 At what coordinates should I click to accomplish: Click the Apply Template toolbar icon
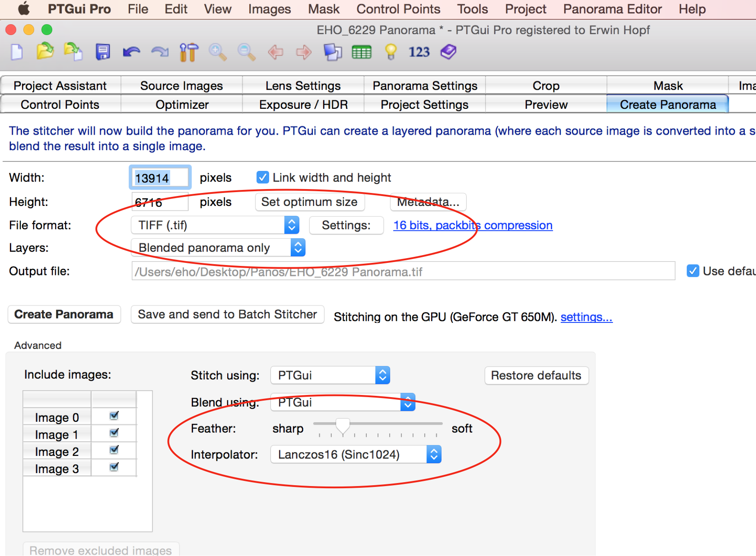(73, 52)
